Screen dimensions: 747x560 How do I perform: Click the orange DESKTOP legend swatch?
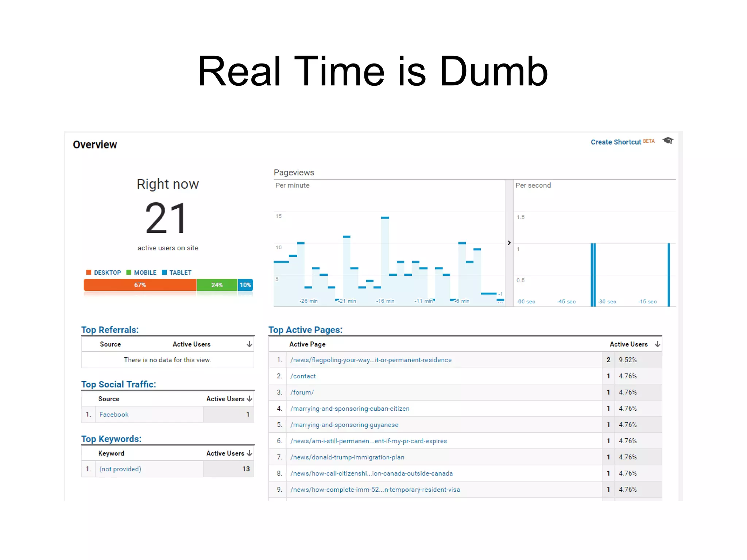tap(89, 272)
